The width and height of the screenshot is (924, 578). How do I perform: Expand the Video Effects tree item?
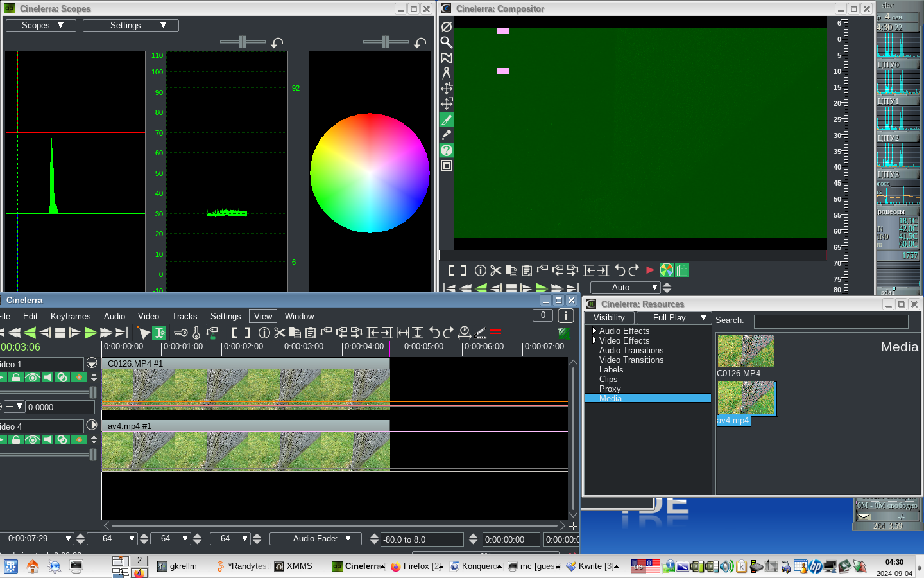coord(594,341)
